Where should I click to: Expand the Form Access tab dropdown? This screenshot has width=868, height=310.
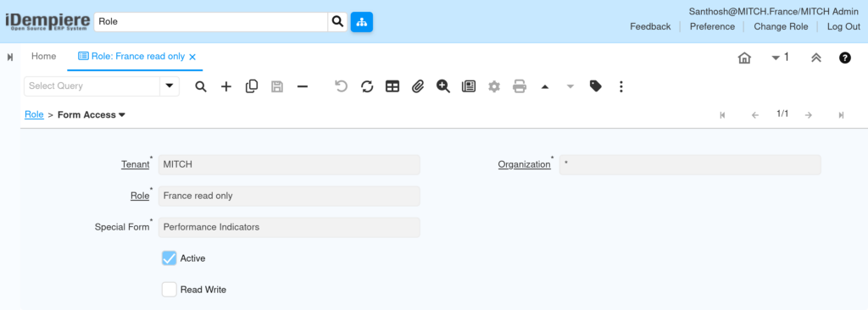pyautogui.click(x=122, y=115)
